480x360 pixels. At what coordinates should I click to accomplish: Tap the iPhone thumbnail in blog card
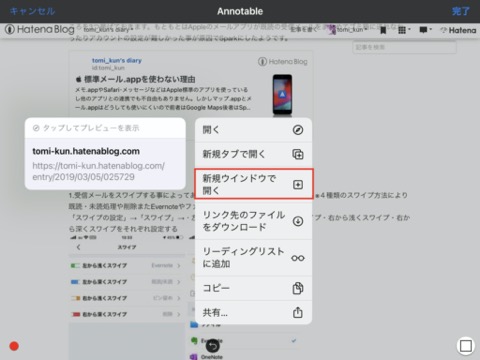coord(282,95)
